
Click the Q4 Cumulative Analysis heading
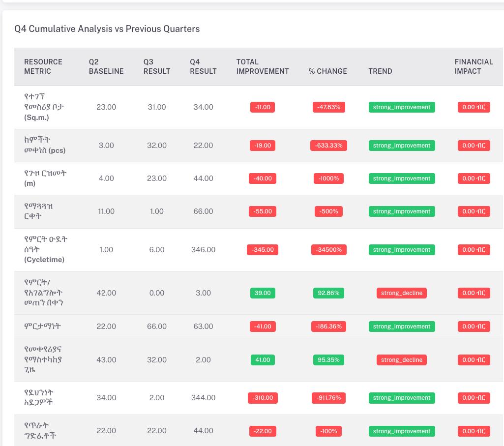pos(107,29)
